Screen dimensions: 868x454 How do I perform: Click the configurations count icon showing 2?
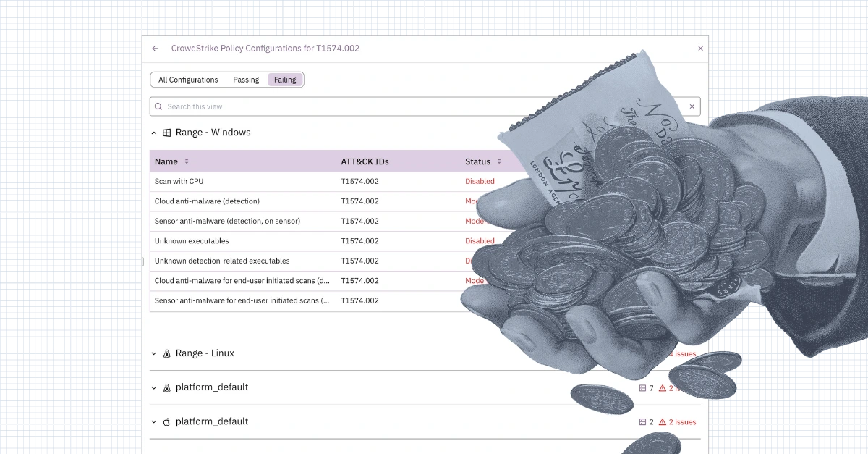tap(642, 422)
